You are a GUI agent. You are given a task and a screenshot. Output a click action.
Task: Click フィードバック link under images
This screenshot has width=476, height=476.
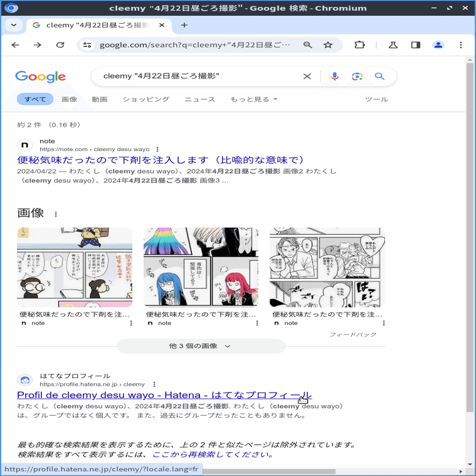pos(352,334)
